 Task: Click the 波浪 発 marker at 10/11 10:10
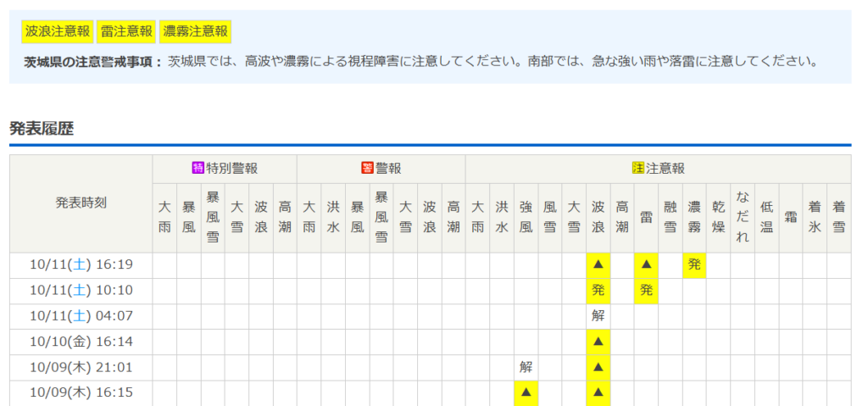(x=598, y=291)
